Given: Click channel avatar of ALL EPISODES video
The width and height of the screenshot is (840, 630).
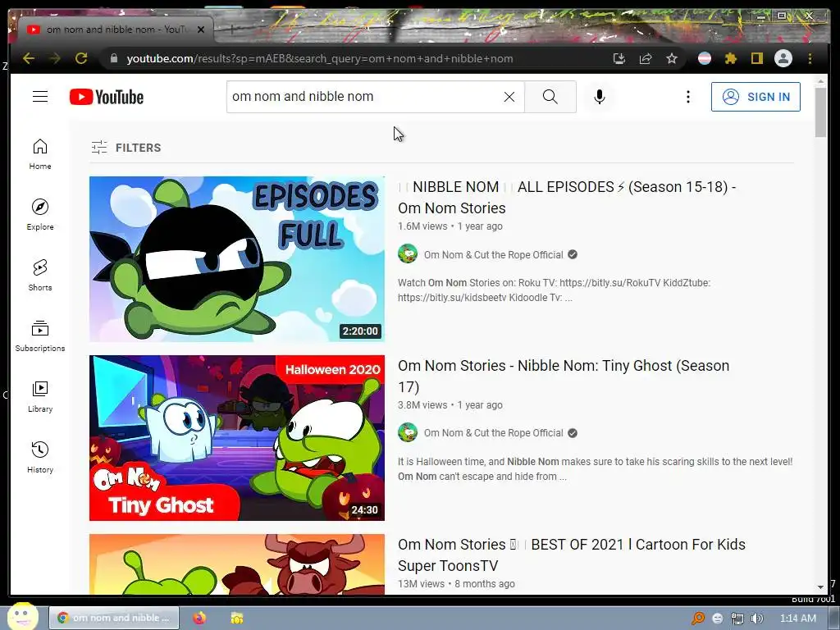Looking at the screenshot, I should pyautogui.click(x=408, y=253).
